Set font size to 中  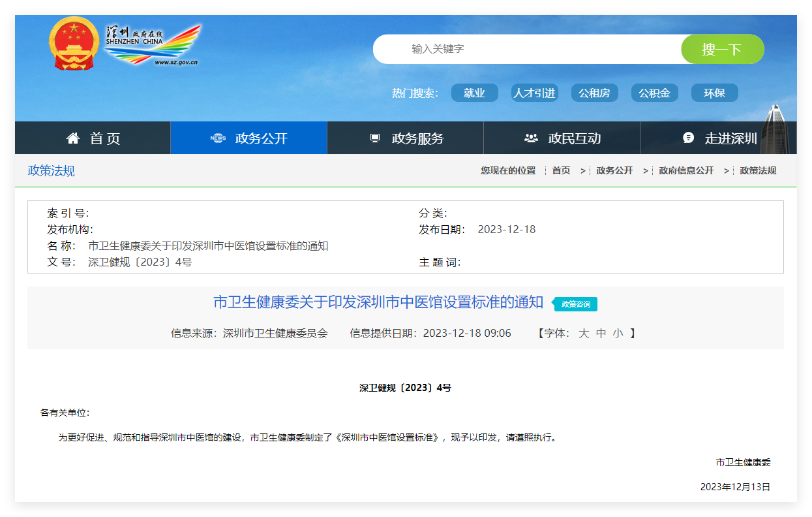(x=601, y=334)
